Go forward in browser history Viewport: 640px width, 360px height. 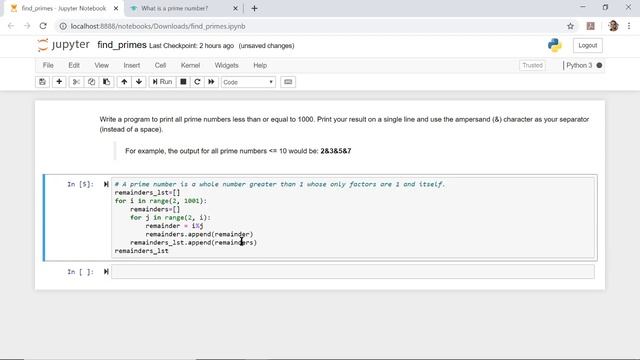27,26
